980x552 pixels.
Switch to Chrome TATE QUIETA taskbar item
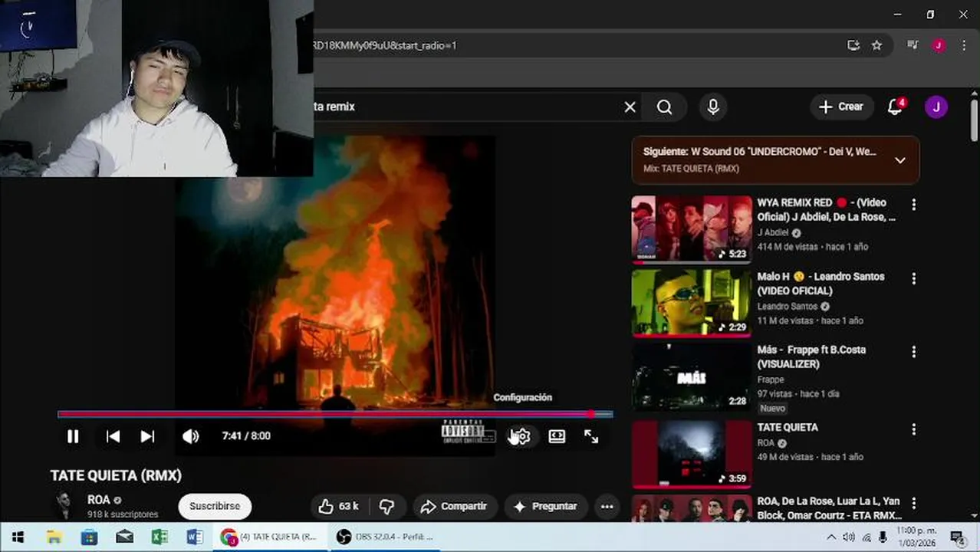(271, 537)
